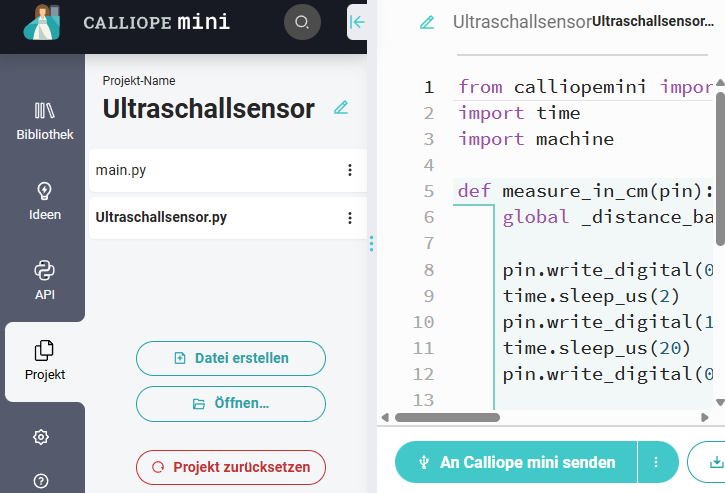Click the download icon button
This screenshot has width=725, height=493.
(x=714, y=462)
